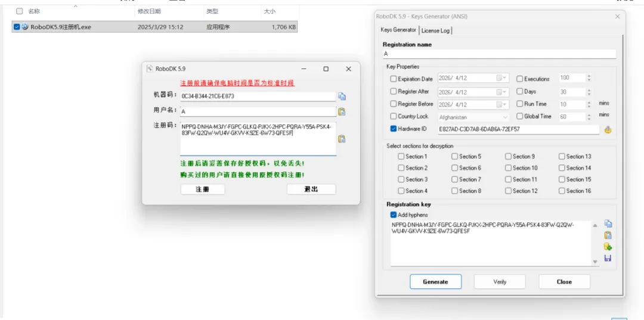Click the Verify button
The width and height of the screenshot is (644, 320).
500,282
